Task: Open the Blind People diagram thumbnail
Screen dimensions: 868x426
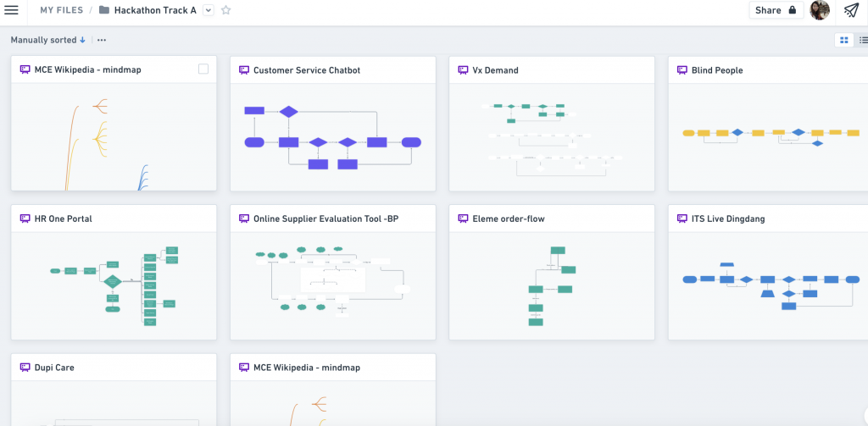Action: pos(768,137)
